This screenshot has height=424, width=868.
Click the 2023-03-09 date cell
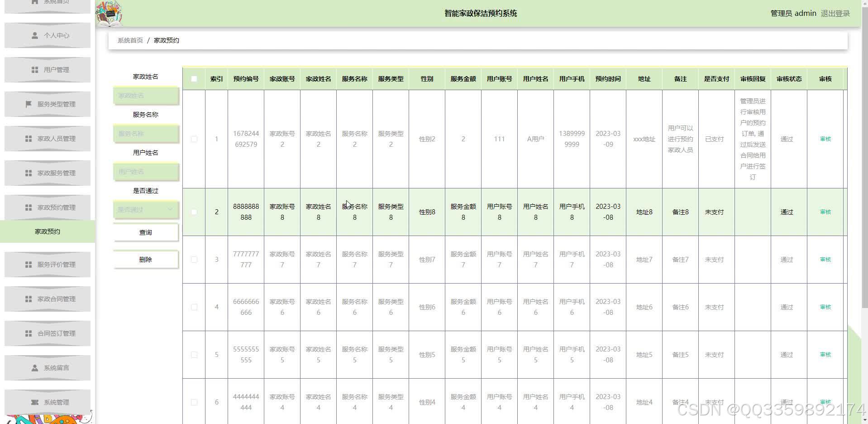click(x=608, y=139)
